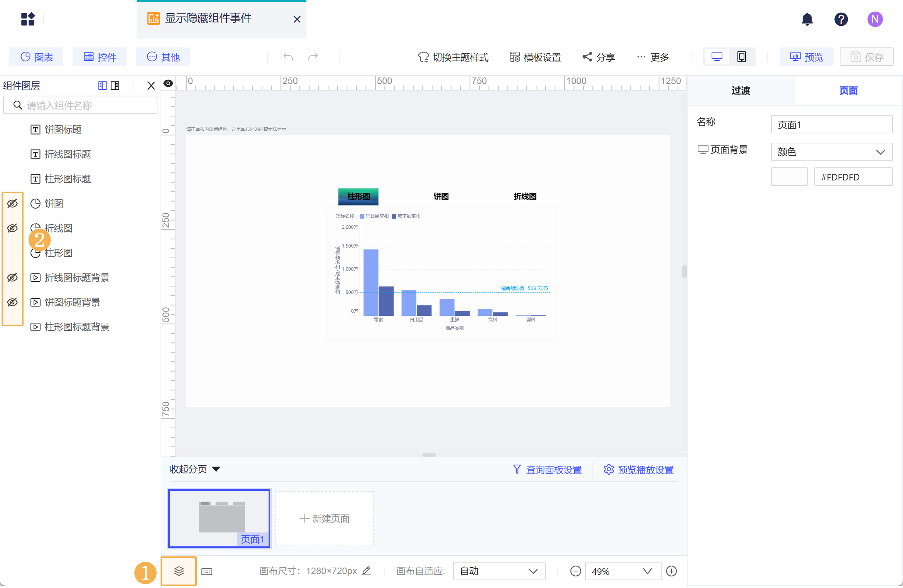903x588 pixels.
Task: Click the canvas size edit pencil icon
Action: pyautogui.click(x=366, y=571)
